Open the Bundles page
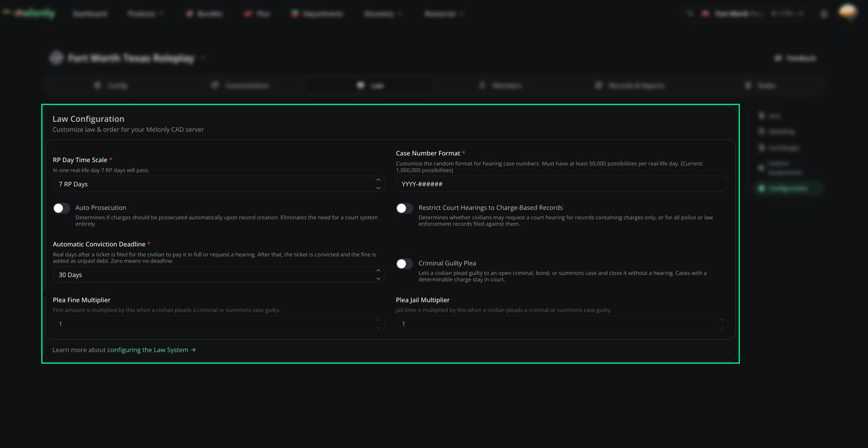Screen dimensions: 868x448 [205, 14]
